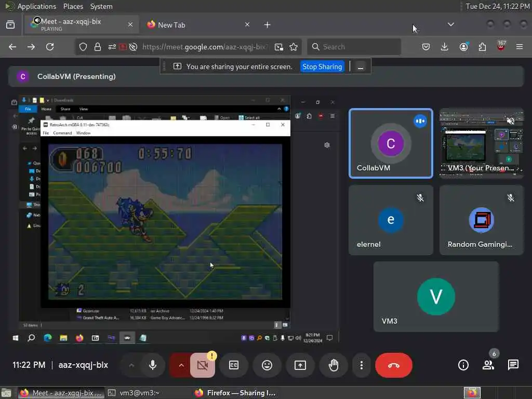This screenshot has height=399, width=532.
Task: Mute the playing Meet tab audio icon
Action: coord(37,20)
